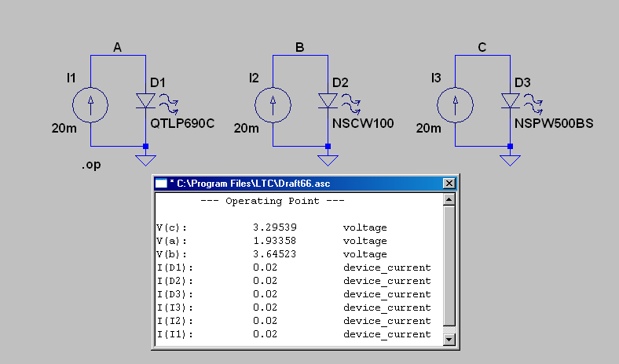
Task: Click the I(I1) row label
Action: [x=175, y=334]
